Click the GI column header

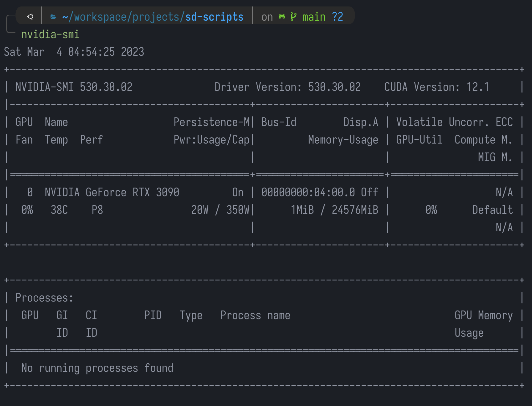[62, 315]
